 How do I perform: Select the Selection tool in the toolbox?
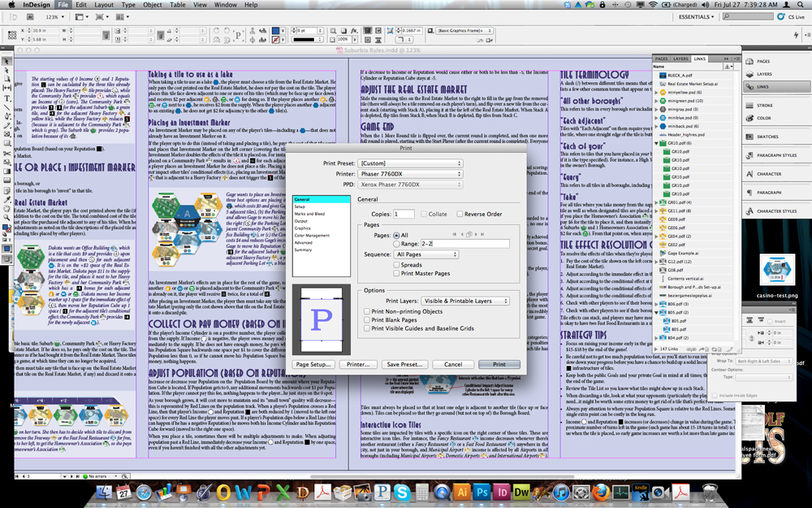point(6,62)
